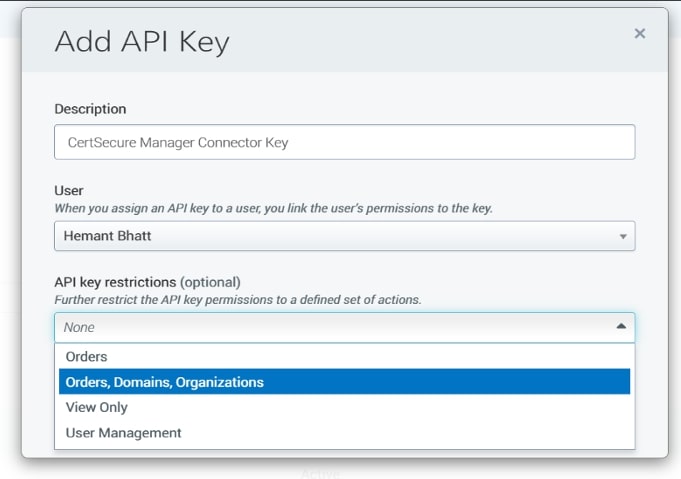Open the User dropdown showing Hemant Bhatt
The height and width of the screenshot is (479, 681).
click(344, 236)
